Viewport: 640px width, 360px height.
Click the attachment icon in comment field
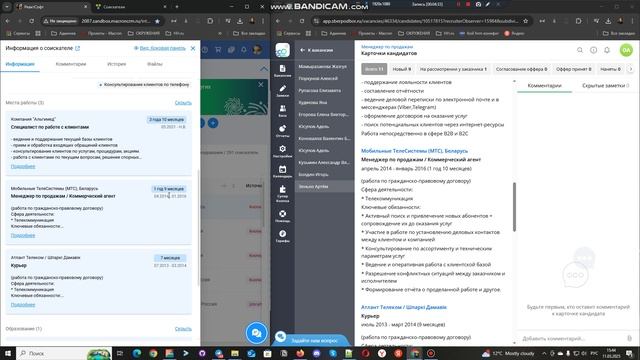pyautogui.click(x=629, y=338)
